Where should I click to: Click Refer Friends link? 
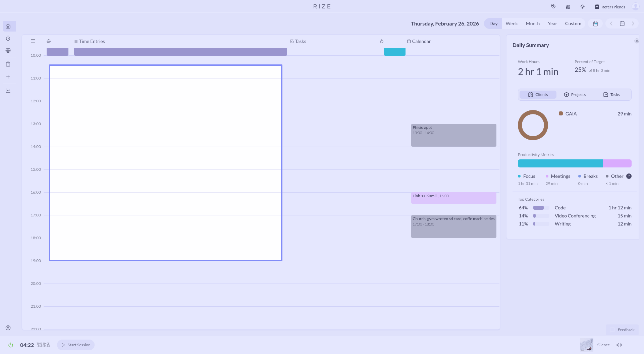pyautogui.click(x=610, y=7)
